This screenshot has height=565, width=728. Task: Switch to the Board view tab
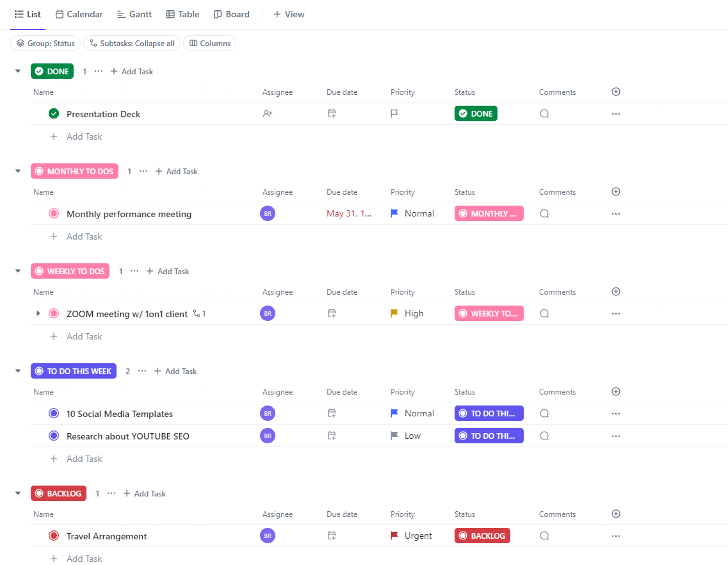click(231, 14)
